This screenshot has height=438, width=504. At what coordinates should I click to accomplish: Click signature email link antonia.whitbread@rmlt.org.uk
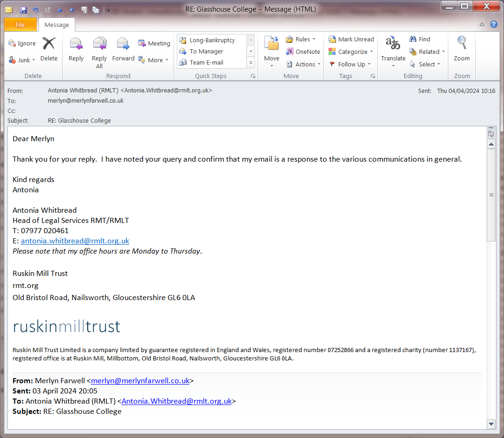[x=75, y=241]
